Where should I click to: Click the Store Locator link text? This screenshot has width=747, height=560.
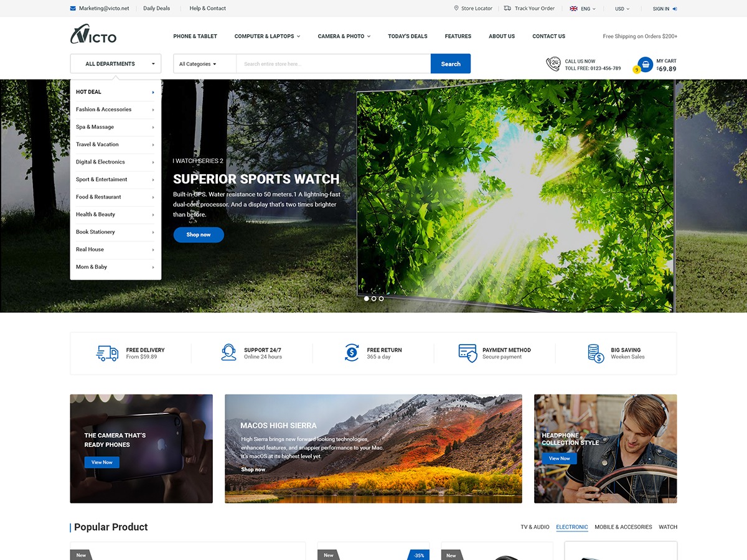(477, 9)
